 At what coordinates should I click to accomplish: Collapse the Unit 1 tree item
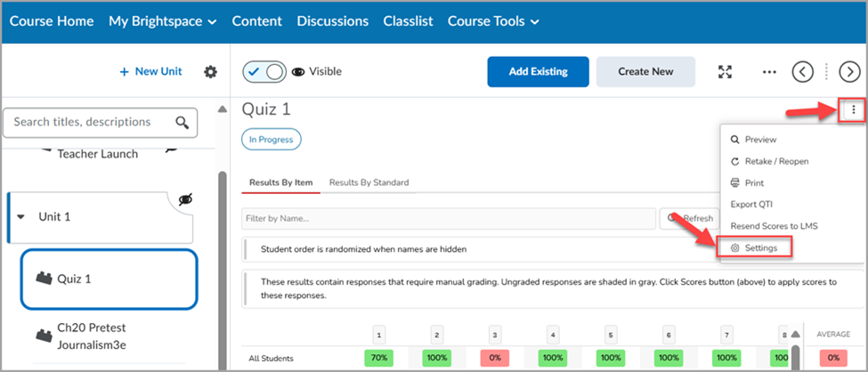[x=21, y=216]
